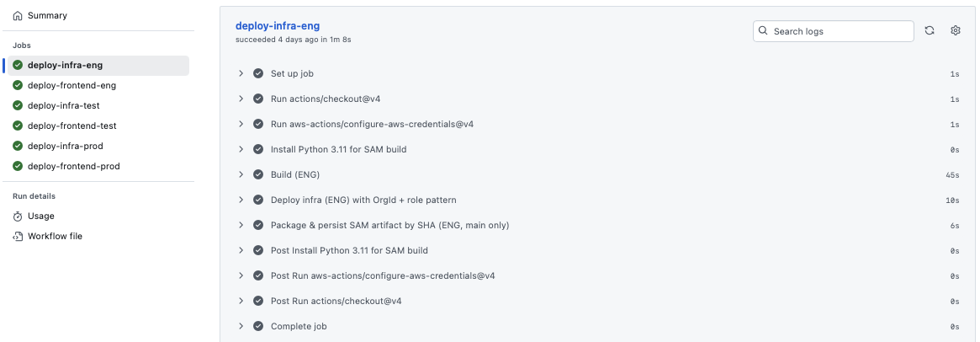The width and height of the screenshot is (980, 342).
Task: Click the Usage stopwatch icon
Action: [18, 216]
